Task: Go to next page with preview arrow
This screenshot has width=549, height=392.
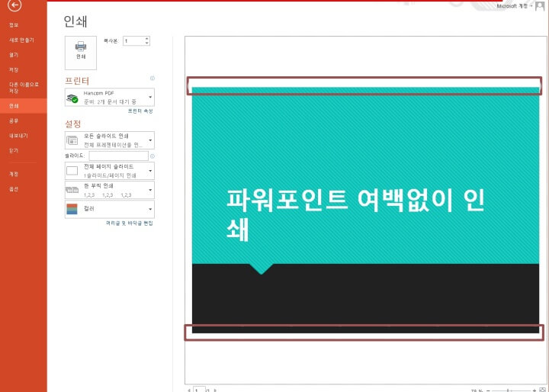Action: click(215, 390)
